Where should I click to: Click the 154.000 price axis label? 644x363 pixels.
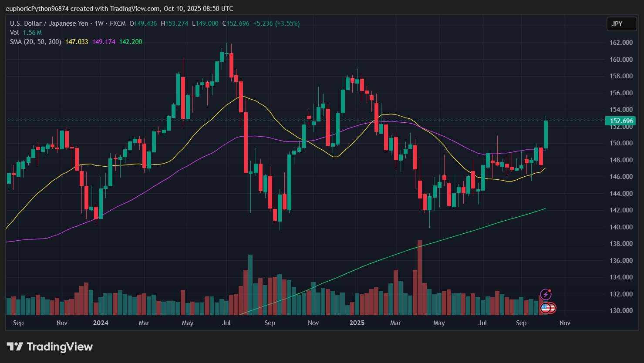coord(621,110)
